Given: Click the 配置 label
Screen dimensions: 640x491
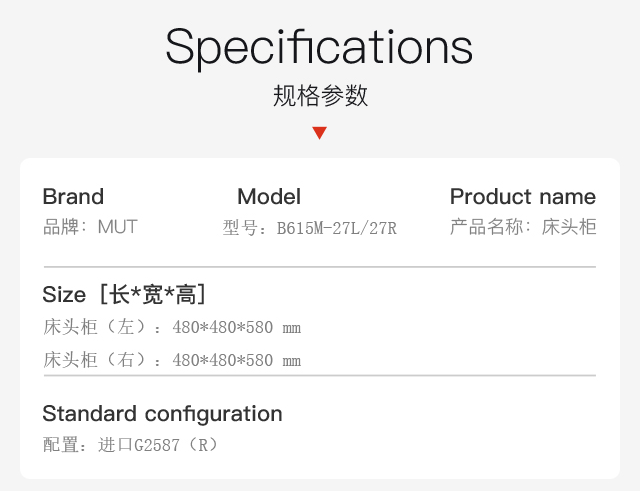Looking at the screenshot, I should click(x=60, y=445).
